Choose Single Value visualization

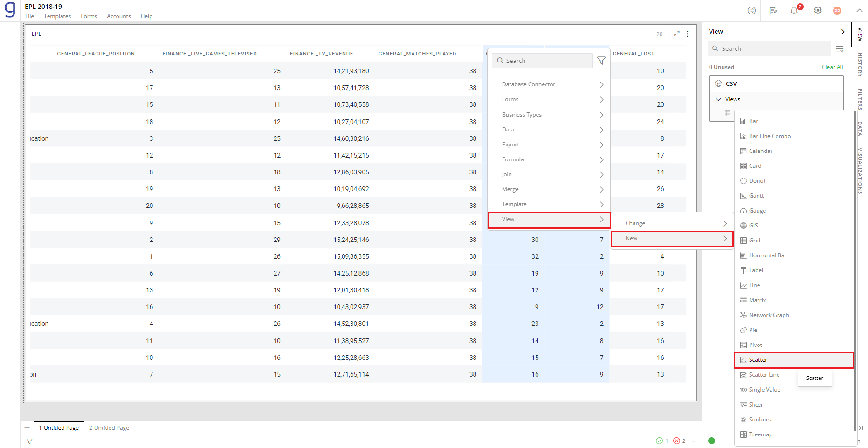click(794, 390)
